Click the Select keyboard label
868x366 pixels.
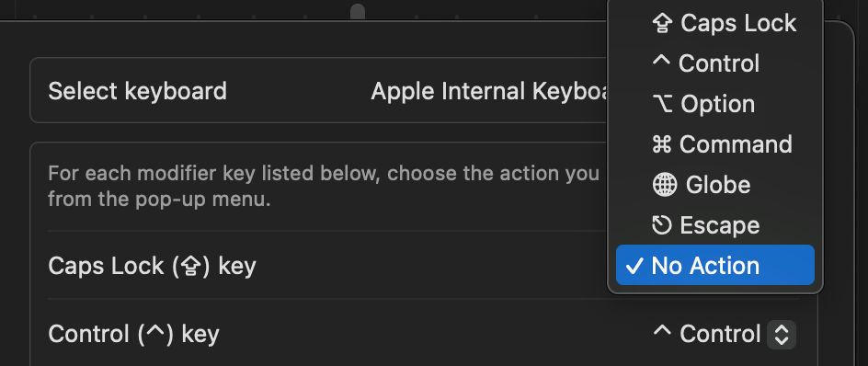click(137, 91)
